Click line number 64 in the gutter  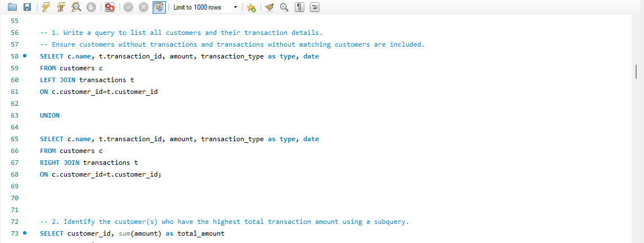click(x=14, y=127)
